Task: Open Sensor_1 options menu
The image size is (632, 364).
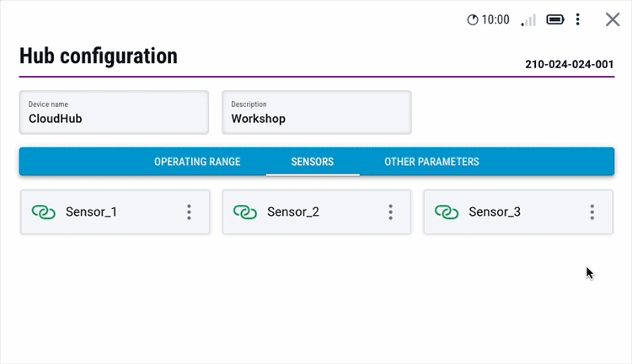Action: tap(189, 212)
